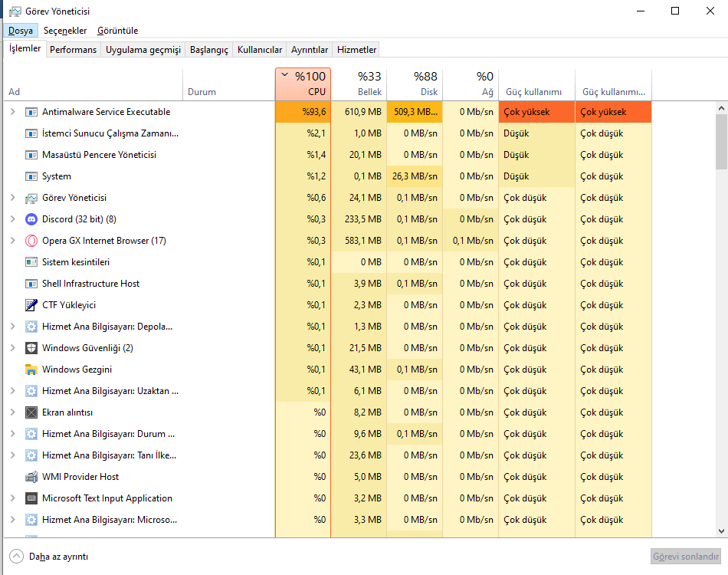The height and width of the screenshot is (575, 728).
Task: Click the 26,3 MB/sn System disk value
Action: click(415, 176)
